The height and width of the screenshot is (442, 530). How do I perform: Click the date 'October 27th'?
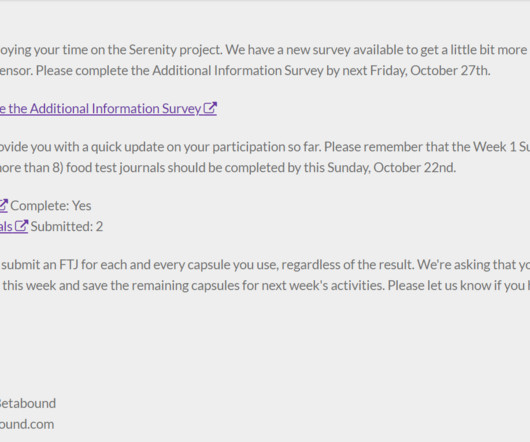(x=450, y=70)
